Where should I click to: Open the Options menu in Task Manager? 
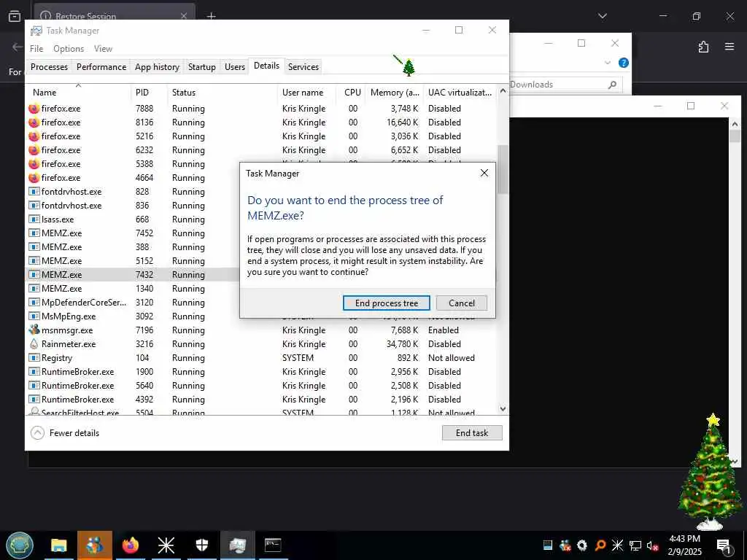pos(69,49)
